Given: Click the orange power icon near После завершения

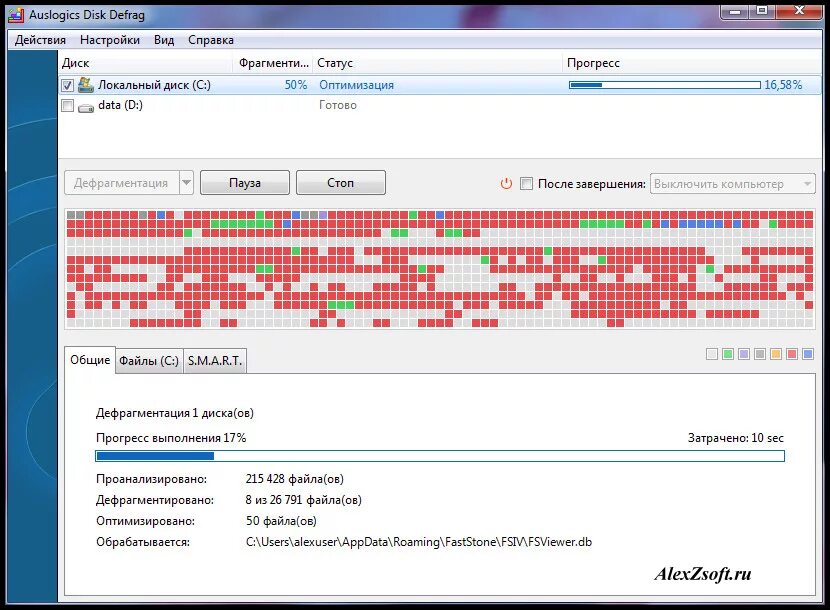Looking at the screenshot, I should [507, 184].
